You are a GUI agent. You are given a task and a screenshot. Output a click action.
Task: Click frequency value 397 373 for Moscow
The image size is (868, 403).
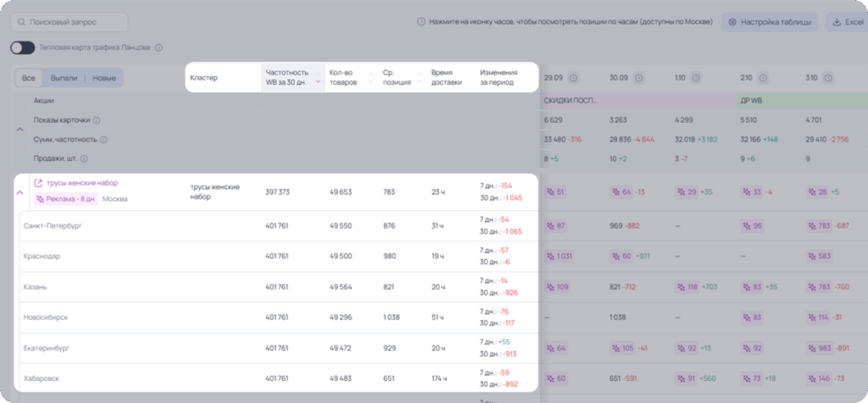pos(277,192)
